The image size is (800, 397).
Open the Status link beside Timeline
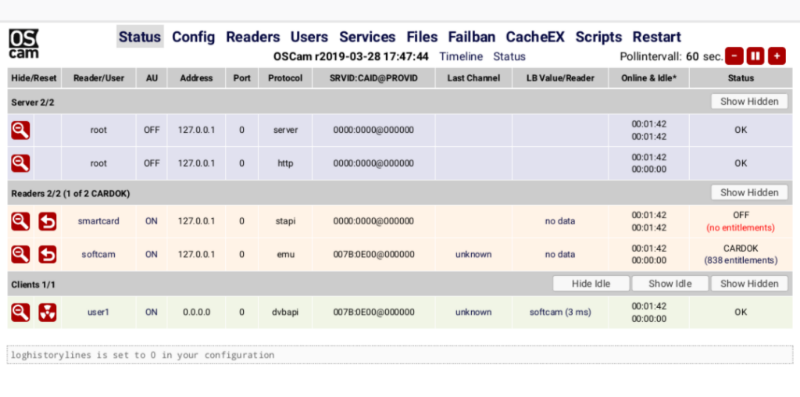(x=509, y=57)
